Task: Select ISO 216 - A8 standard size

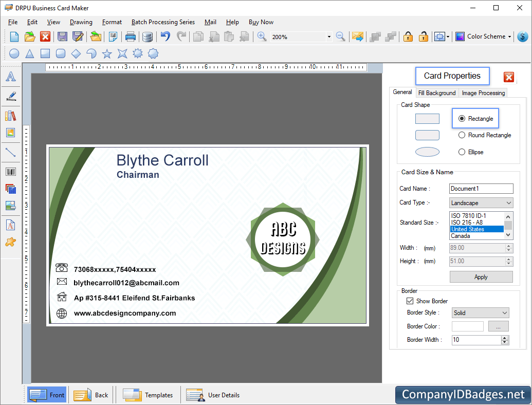Action: [476, 223]
